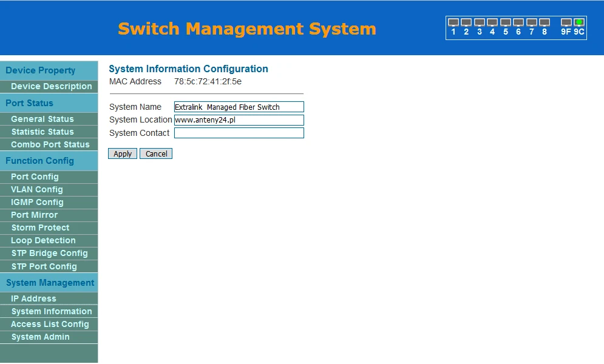This screenshot has height=364, width=604.
Task: Click port 5 status icon
Action: click(505, 22)
